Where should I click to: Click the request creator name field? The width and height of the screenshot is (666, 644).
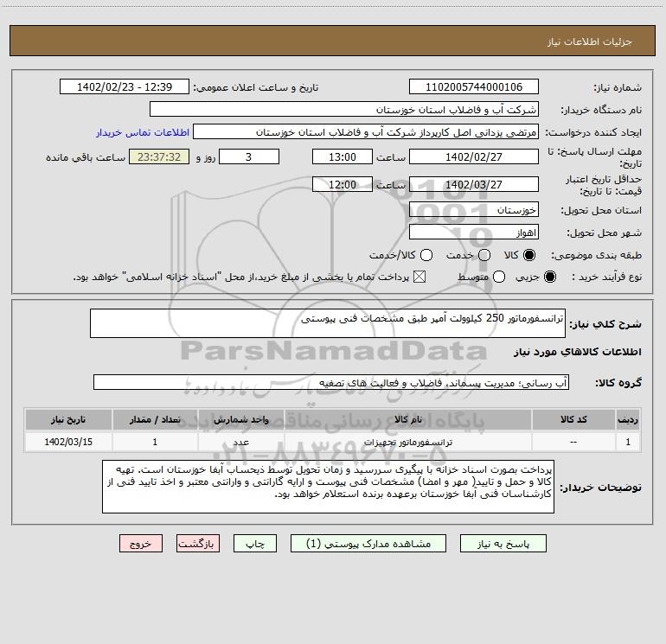pos(366,132)
